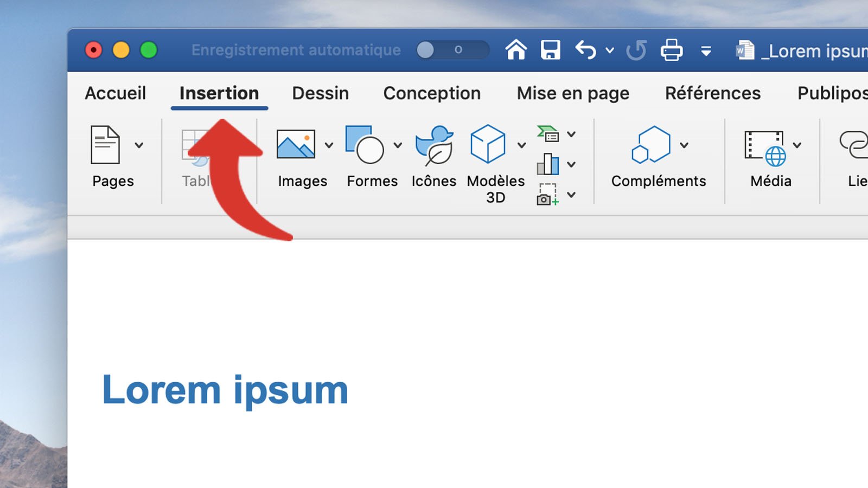This screenshot has height=488, width=868.
Task: Insert a picture with the Images tool
Action: (x=295, y=144)
